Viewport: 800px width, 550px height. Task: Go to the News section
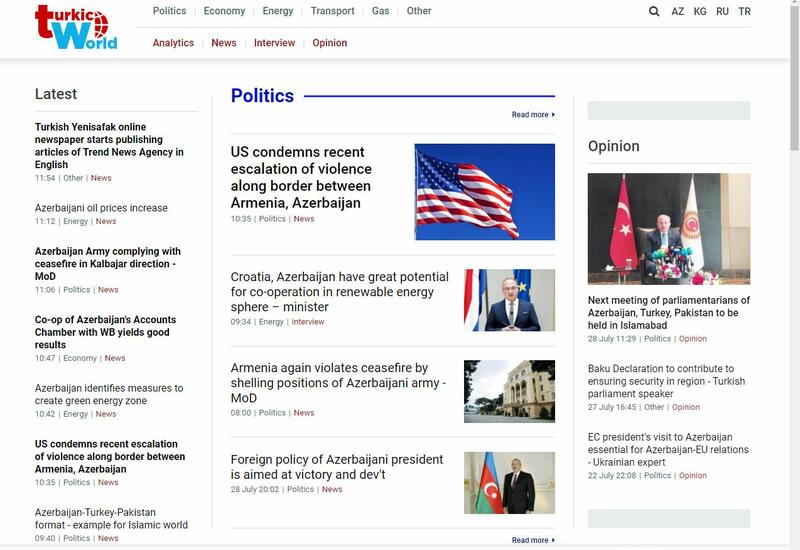224,43
